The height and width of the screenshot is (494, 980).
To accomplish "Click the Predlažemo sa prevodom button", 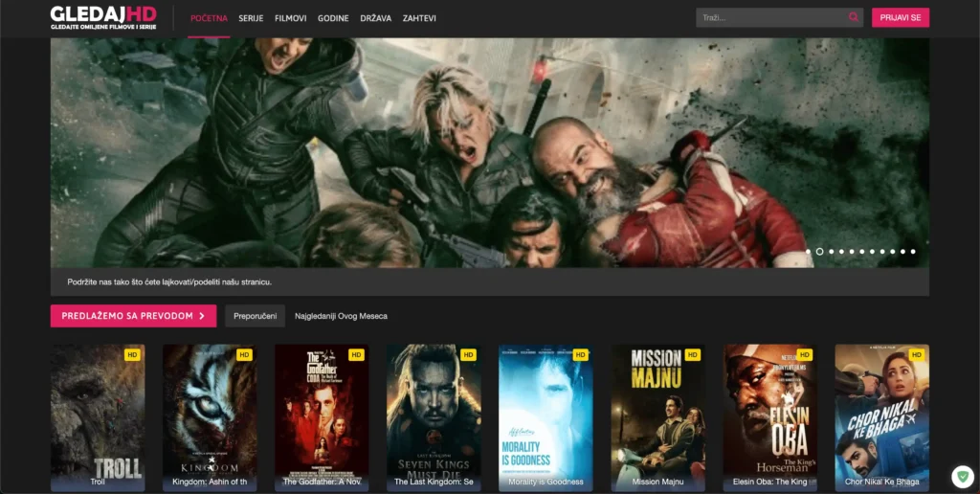I will [133, 316].
